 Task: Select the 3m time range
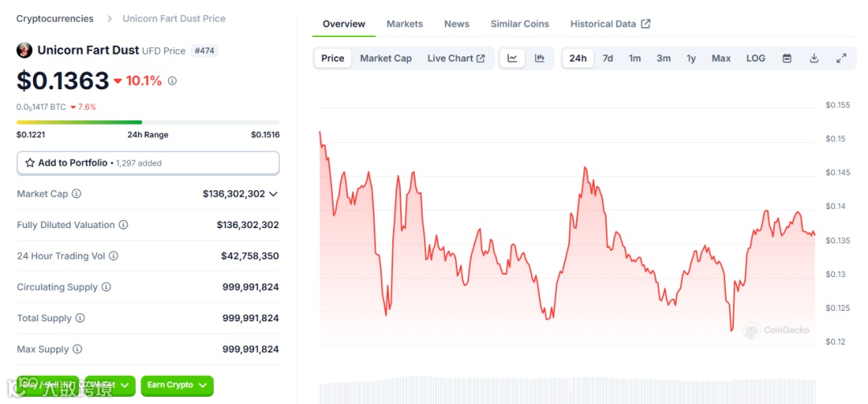click(x=664, y=58)
